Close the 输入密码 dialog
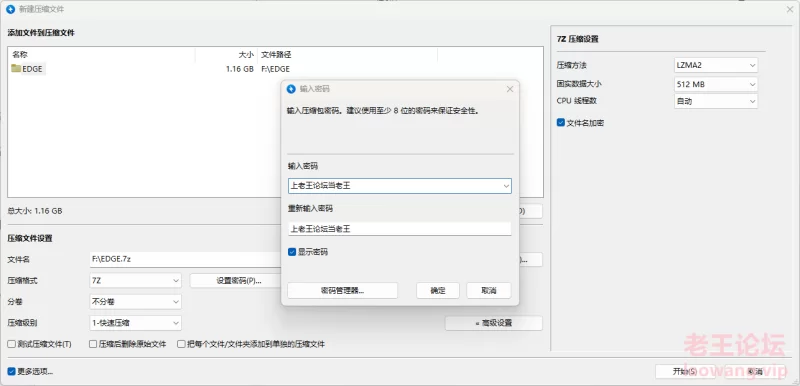This screenshot has height=386, width=800. [x=509, y=89]
